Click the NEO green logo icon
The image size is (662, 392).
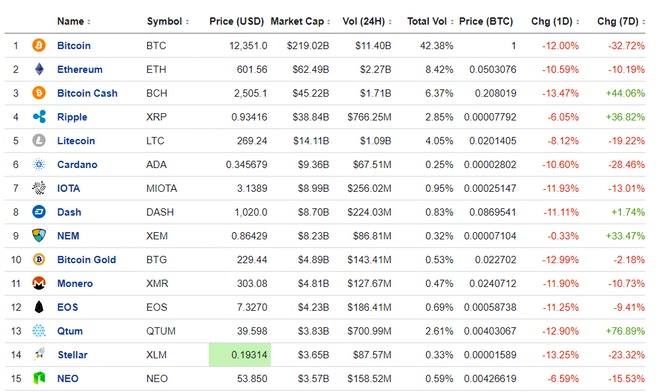(x=39, y=378)
